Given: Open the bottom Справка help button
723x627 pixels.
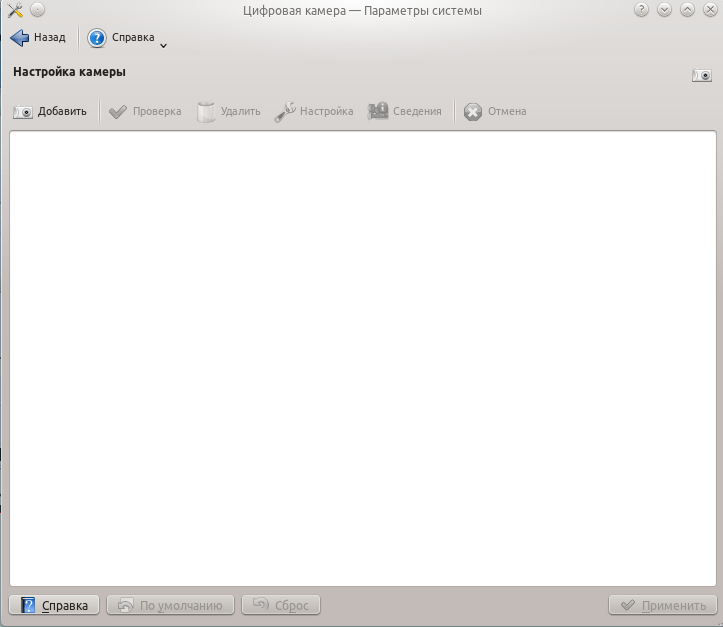Looking at the screenshot, I should (54, 605).
